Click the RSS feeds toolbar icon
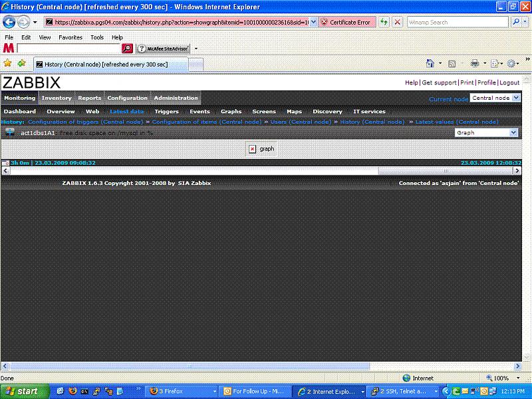The width and height of the screenshot is (532, 399). pos(452,63)
